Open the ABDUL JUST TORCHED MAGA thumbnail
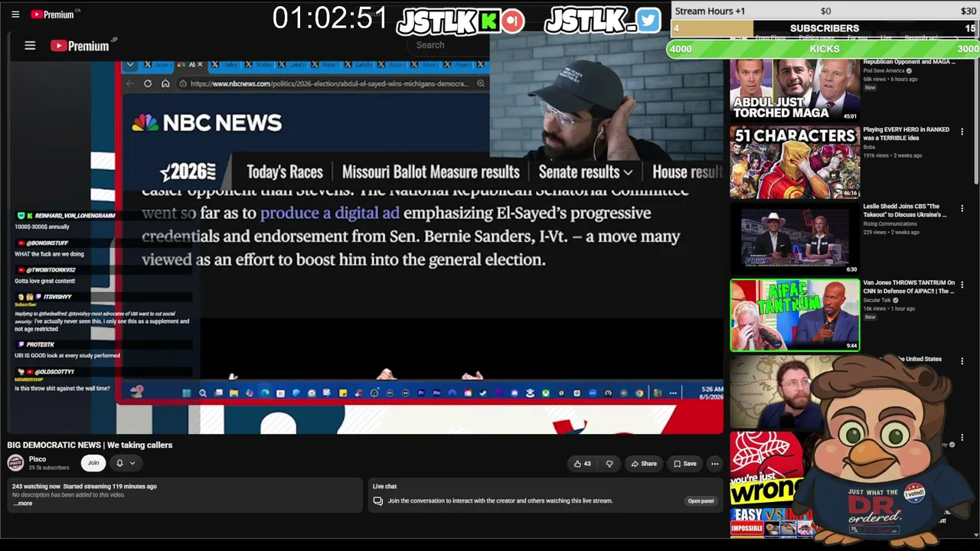 click(795, 90)
